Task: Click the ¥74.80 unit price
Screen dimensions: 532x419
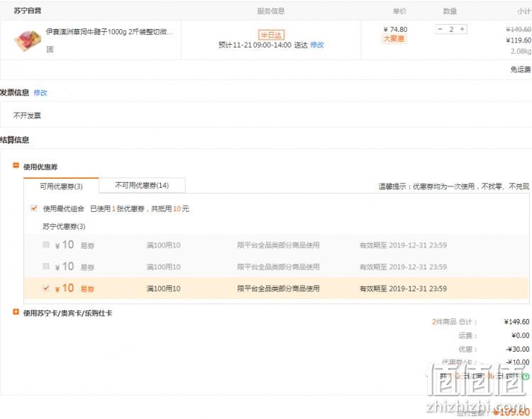Action: click(395, 30)
